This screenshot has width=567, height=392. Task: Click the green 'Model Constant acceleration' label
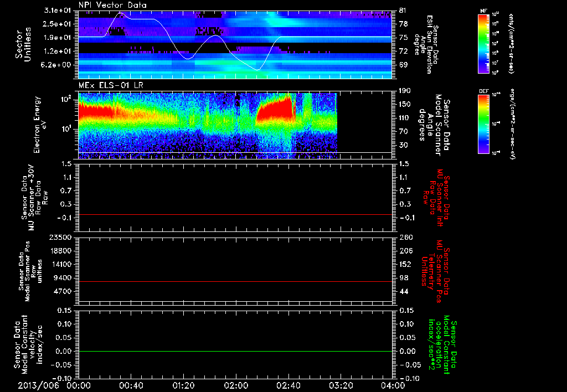(442, 345)
